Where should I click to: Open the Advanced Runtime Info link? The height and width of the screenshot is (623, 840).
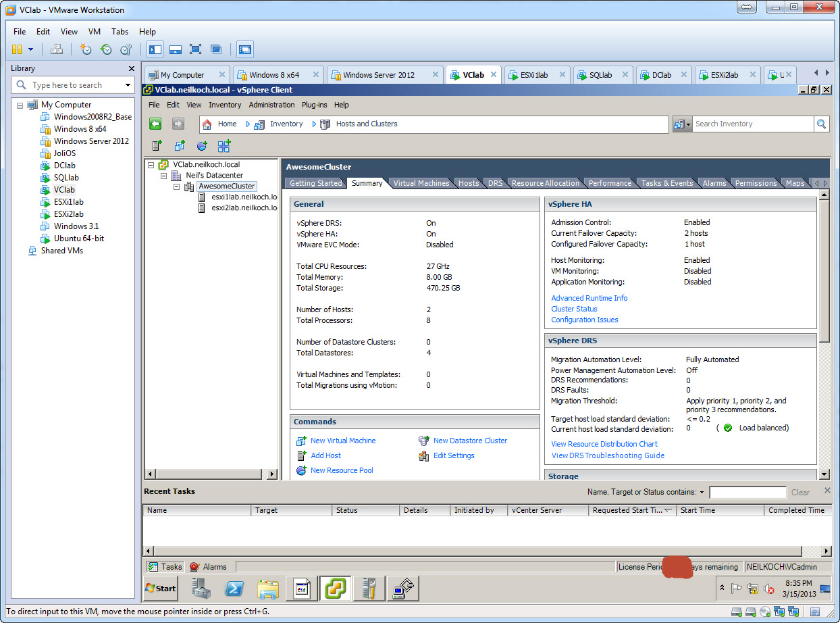589,298
